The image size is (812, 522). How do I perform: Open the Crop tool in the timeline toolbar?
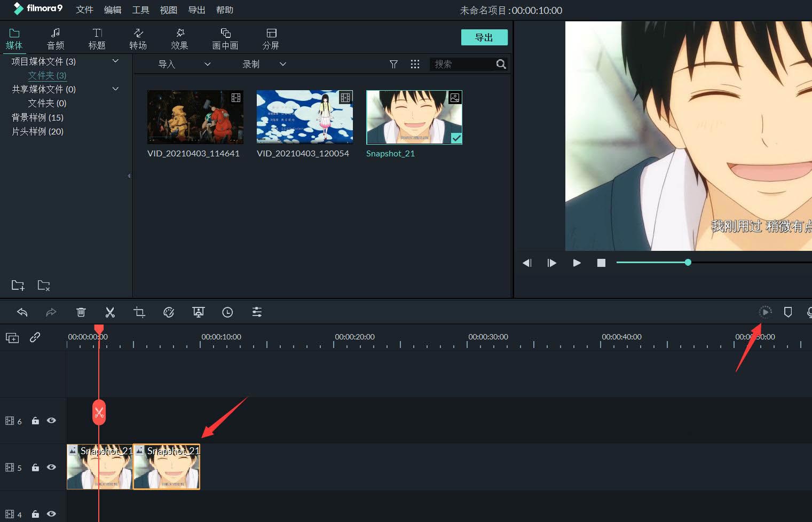click(139, 312)
